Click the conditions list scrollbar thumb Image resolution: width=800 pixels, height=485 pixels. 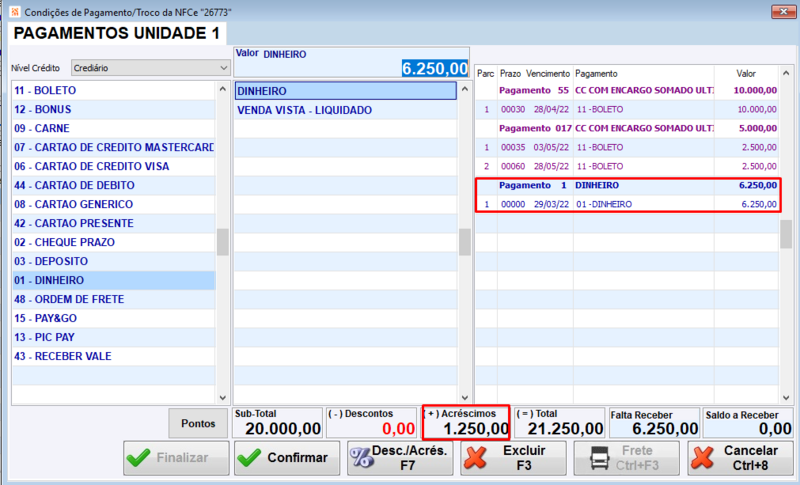pos(464,242)
